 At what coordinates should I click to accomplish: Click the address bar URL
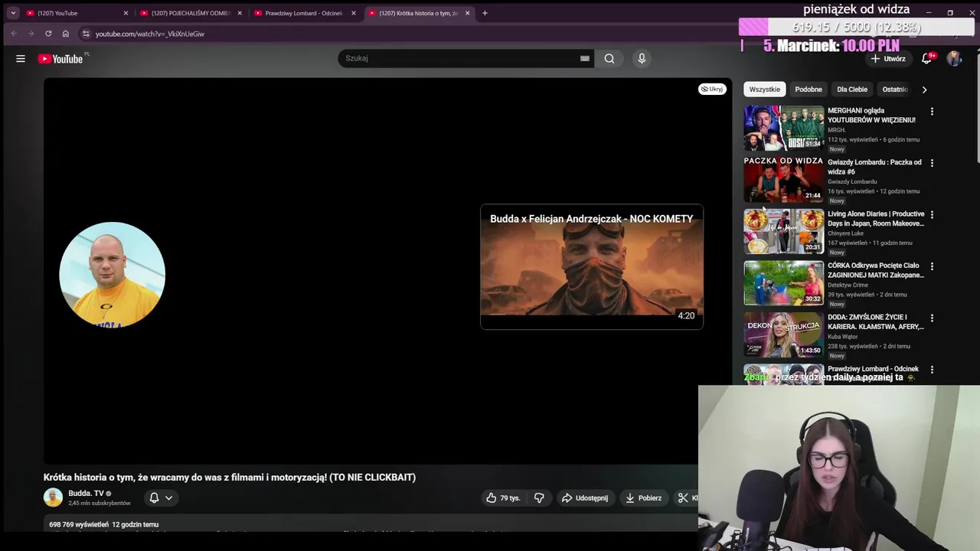click(150, 34)
